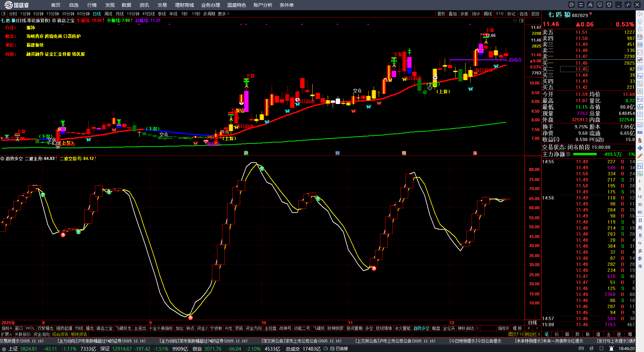Toggle the 日线 period button
Screen dimensions: 644x352
pos(97,14)
